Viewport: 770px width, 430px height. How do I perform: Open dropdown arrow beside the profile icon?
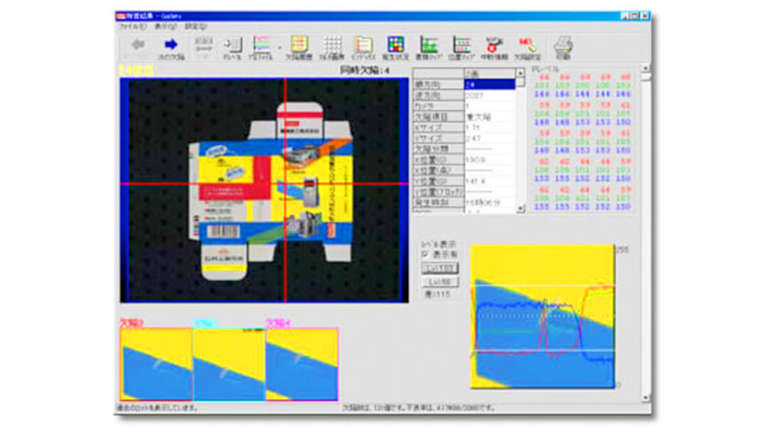click(x=279, y=48)
